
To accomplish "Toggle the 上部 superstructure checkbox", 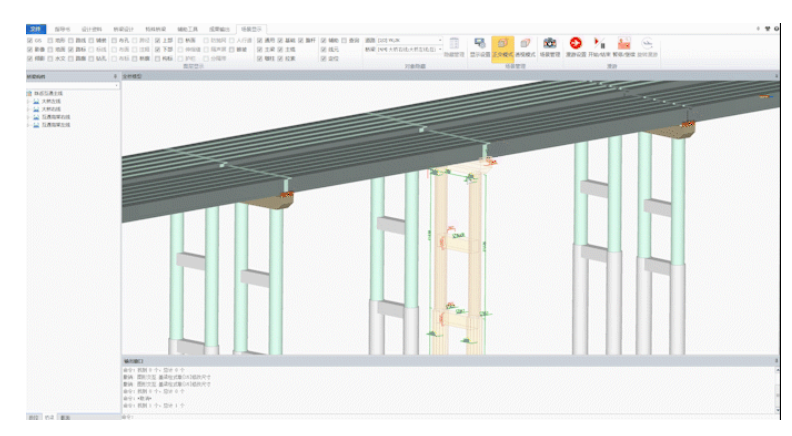I will click(158, 40).
